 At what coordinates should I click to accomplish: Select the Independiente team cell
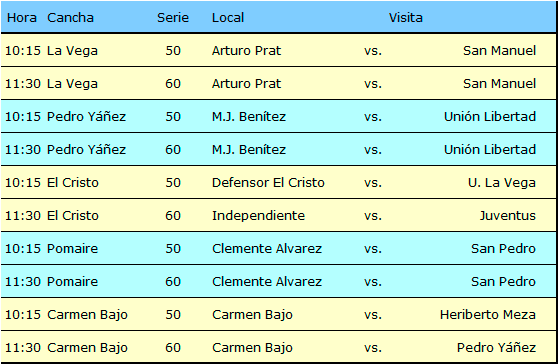258,216
